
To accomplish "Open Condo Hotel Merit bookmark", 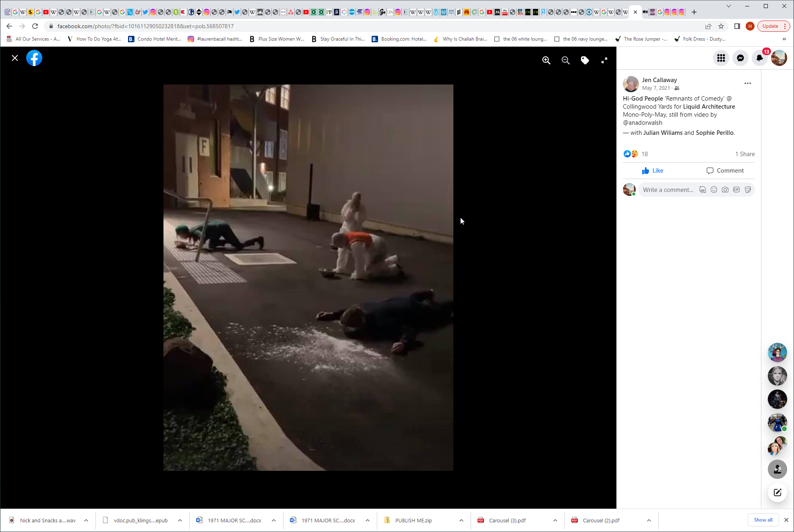I will [x=155, y=39].
